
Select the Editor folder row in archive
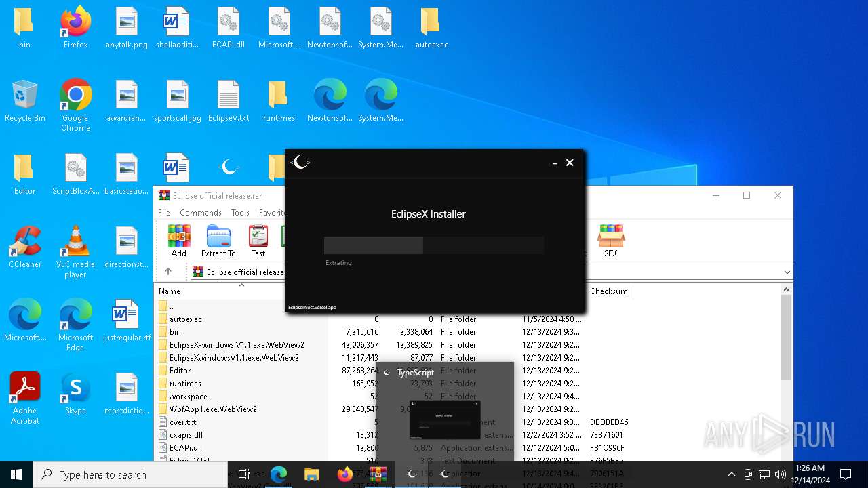pyautogui.click(x=468, y=371)
